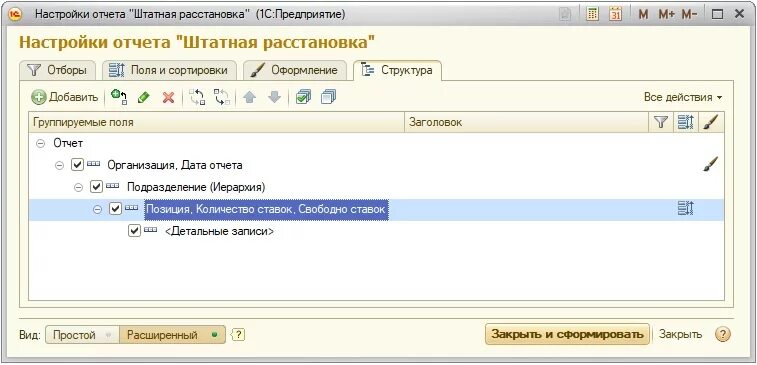Collapse the Организация, Дата отчета node
This screenshot has width=757, height=365.
[x=59, y=165]
